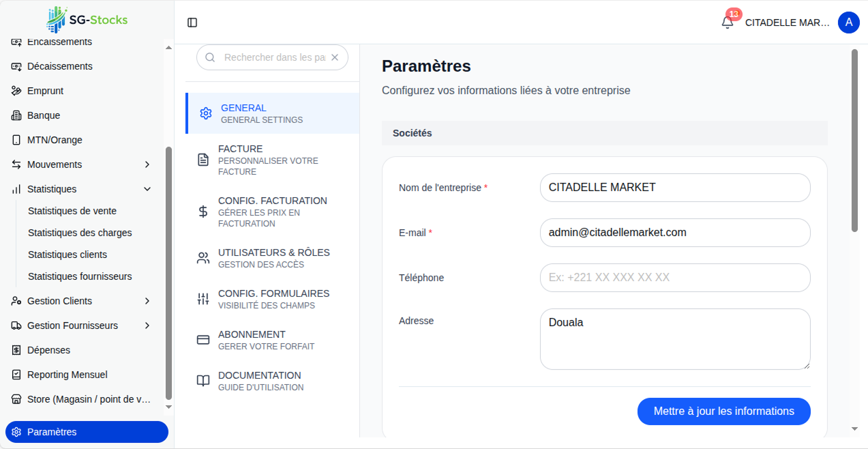Click the Config. Formulaires sliders icon
Screen dimensions: 868x449
pos(203,299)
